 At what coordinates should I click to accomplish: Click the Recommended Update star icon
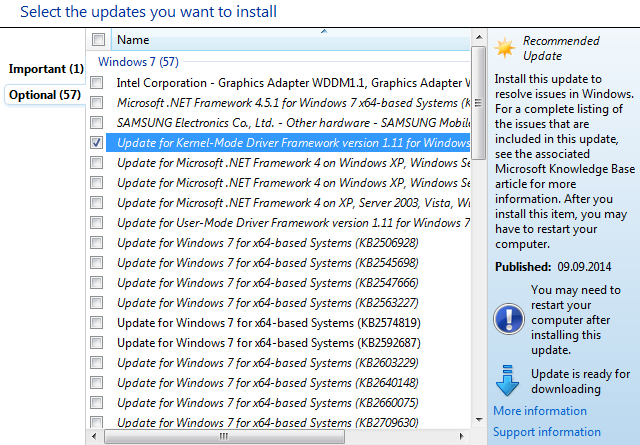coord(506,48)
